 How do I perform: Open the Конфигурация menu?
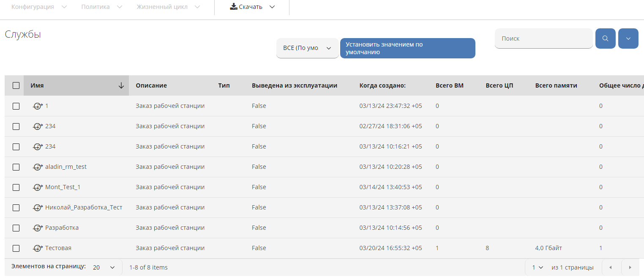pos(39,7)
